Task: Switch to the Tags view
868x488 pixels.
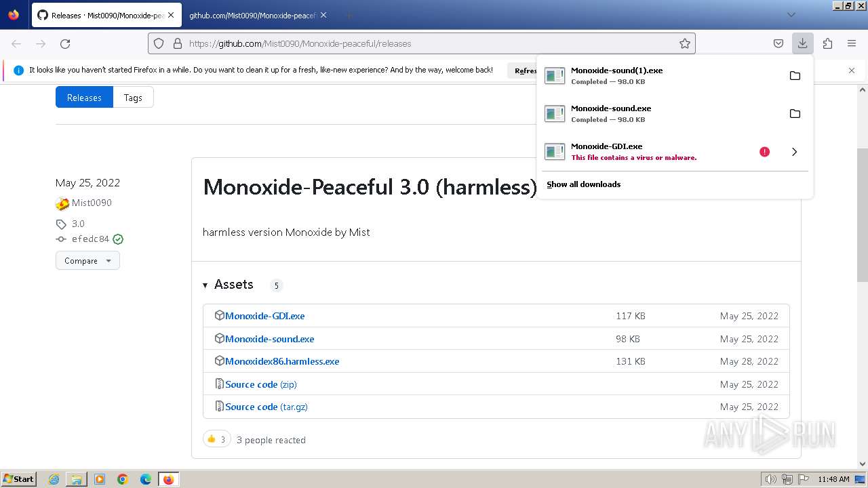Action: [133, 98]
